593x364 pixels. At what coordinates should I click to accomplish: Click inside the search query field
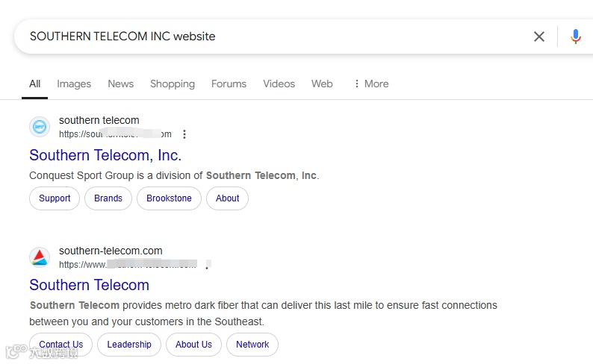269,37
